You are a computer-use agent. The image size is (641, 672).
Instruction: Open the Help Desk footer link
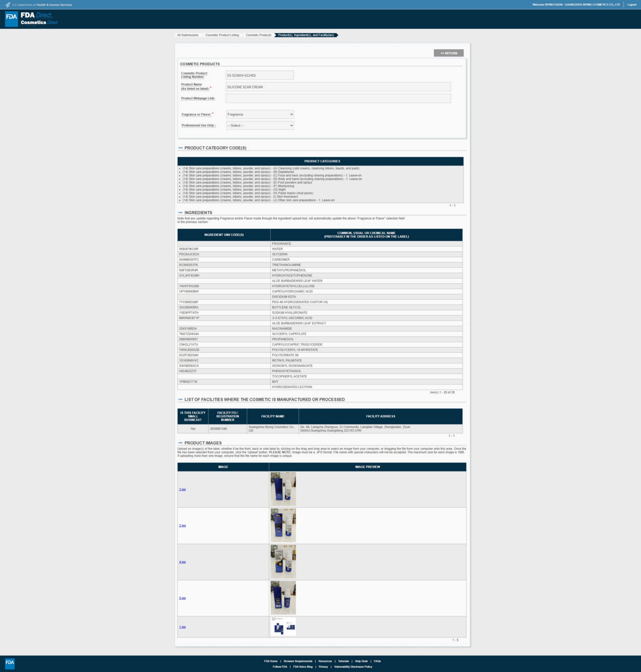(361, 661)
